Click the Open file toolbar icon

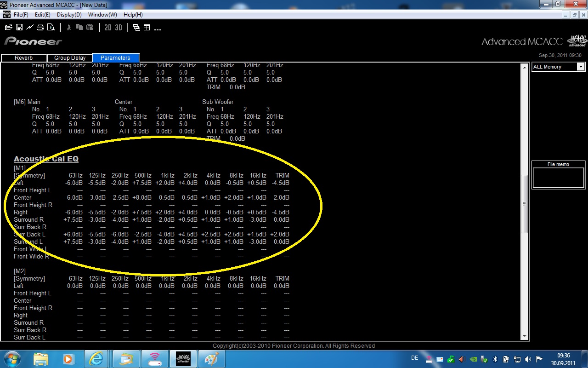pos(8,28)
